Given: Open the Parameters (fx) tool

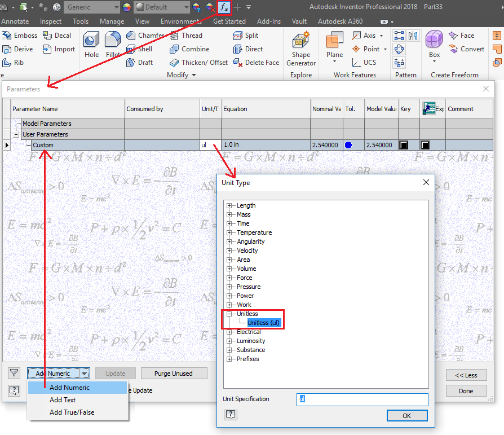Looking at the screenshot, I should [224, 7].
